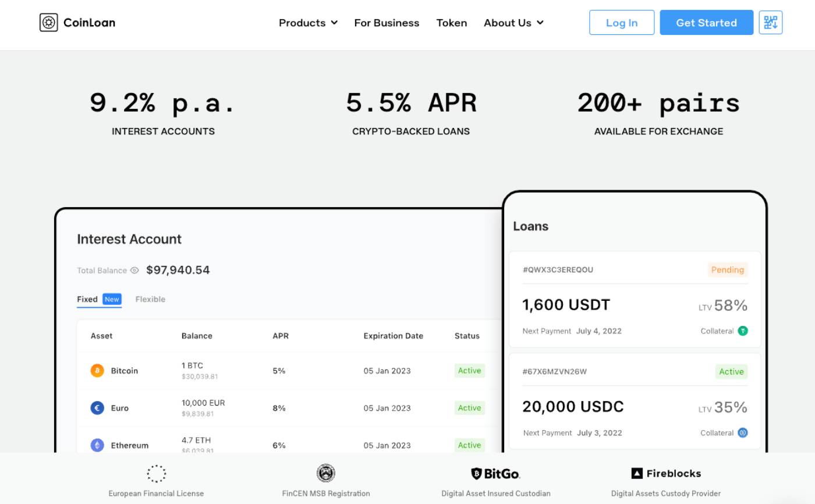Click the Loans heading

530,226
